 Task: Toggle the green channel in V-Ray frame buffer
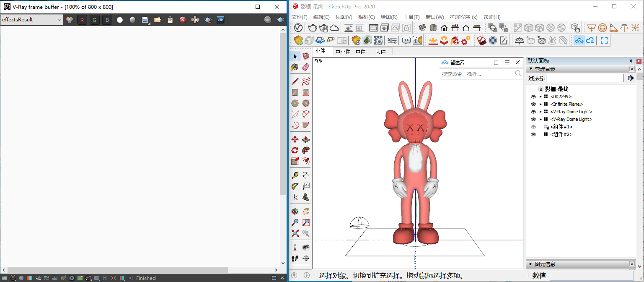[x=95, y=20]
